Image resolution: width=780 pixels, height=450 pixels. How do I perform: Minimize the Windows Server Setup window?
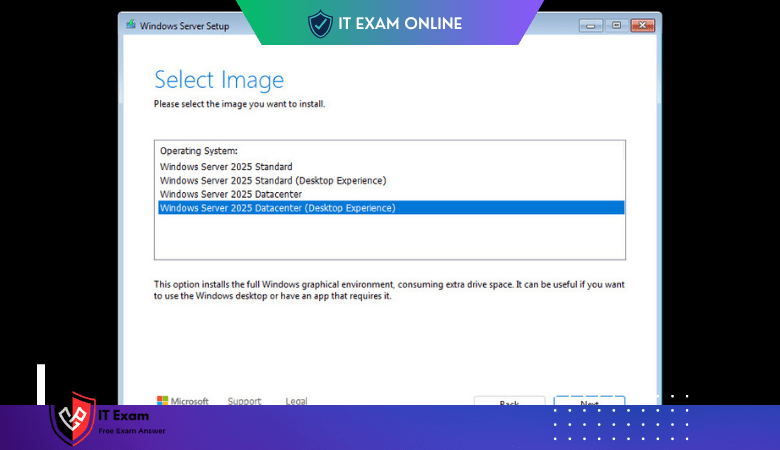(x=590, y=25)
